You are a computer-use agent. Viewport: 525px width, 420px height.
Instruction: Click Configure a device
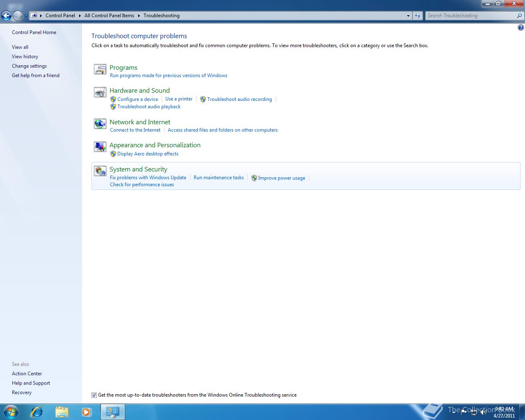(137, 99)
